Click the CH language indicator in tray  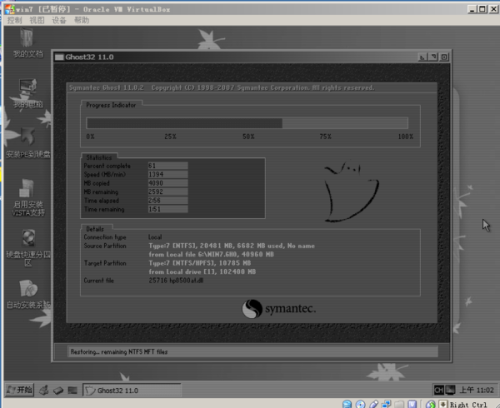(x=439, y=390)
